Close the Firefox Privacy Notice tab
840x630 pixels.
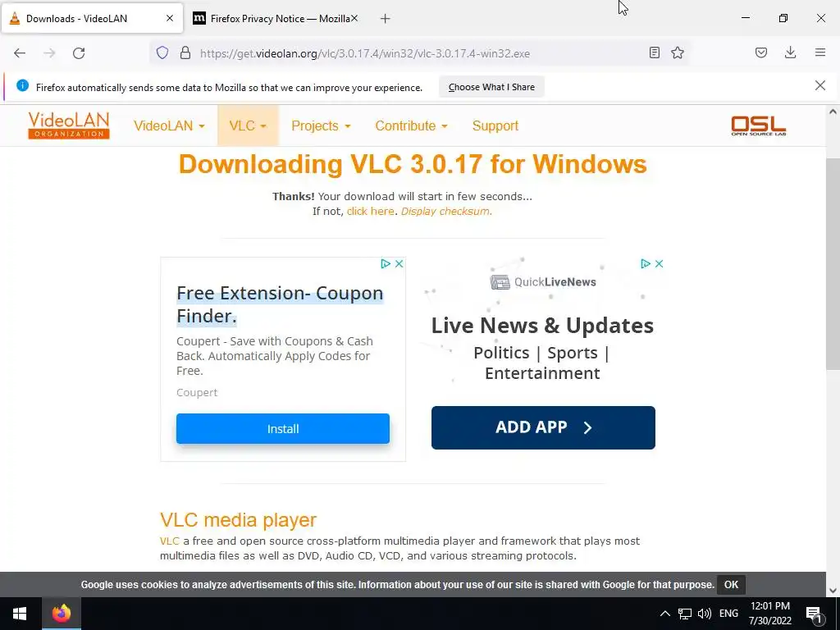354,18
